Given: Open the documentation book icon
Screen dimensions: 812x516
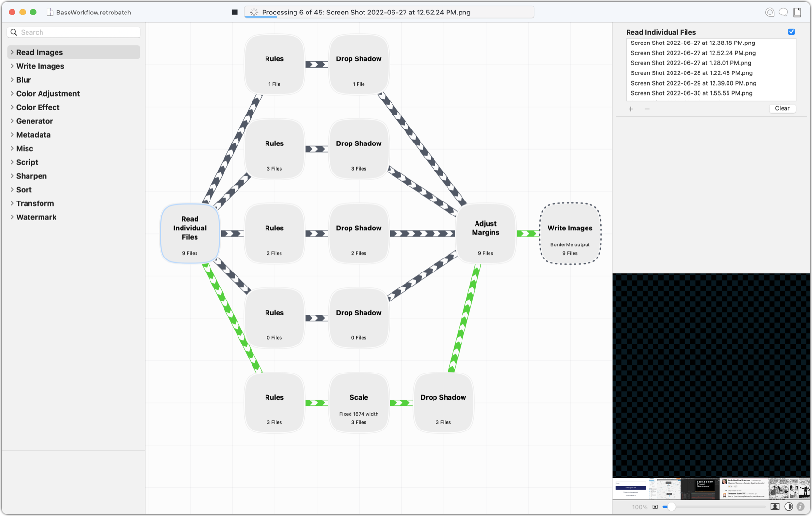Looking at the screenshot, I should (796, 12).
